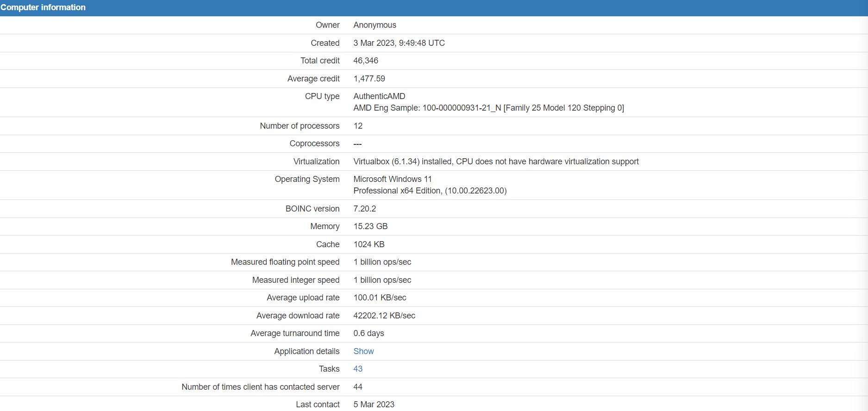The image size is (868, 411).
Task: Click the Created label
Action: click(325, 43)
